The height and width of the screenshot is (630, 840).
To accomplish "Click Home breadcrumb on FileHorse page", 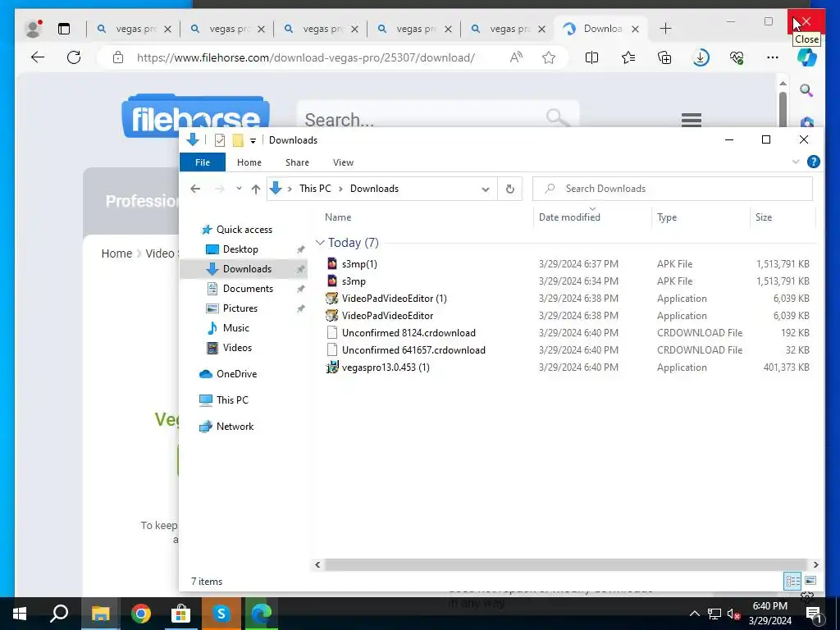I will [116, 253].
